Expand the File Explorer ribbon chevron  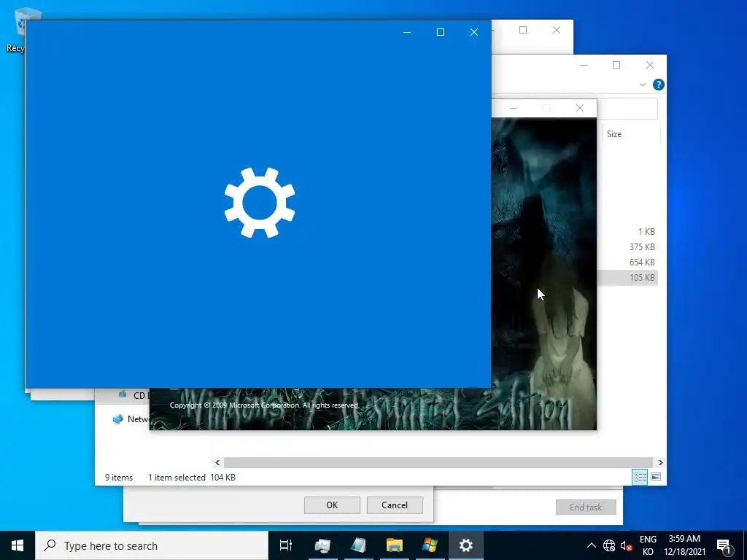tap(642, 85)
